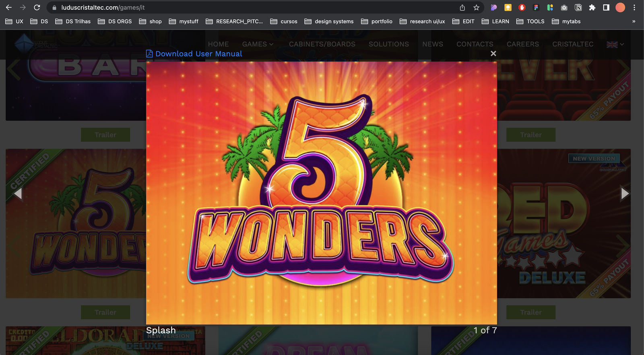Click Trailer button below Red Games Deluxe
The width and height of the screenshot is (644, 355).
tap(531, 312)
